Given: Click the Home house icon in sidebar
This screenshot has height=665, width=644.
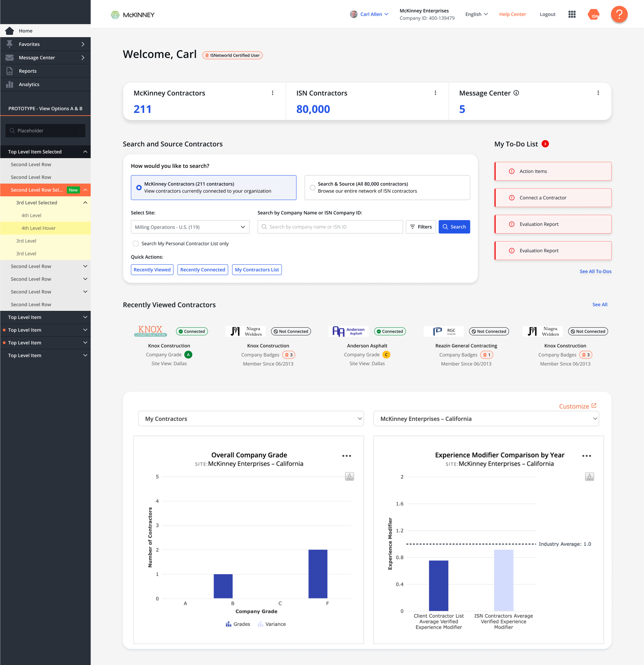Looking at the screenshot, I should (9, 31).
